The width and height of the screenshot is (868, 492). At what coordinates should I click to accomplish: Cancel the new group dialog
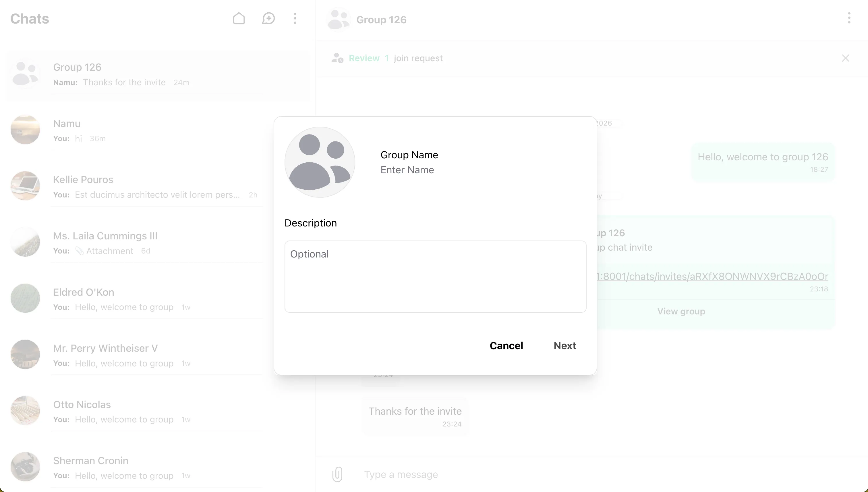[x=506, y=346]
